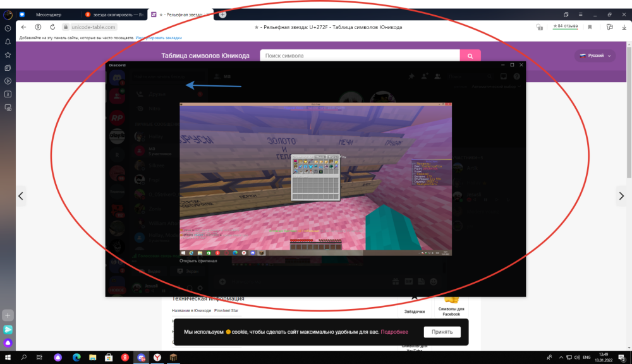The image size is (632, 364).
Task: Click the enlarged Discord screenshot image
Action: pyautogui.click(x=315, y=179)
